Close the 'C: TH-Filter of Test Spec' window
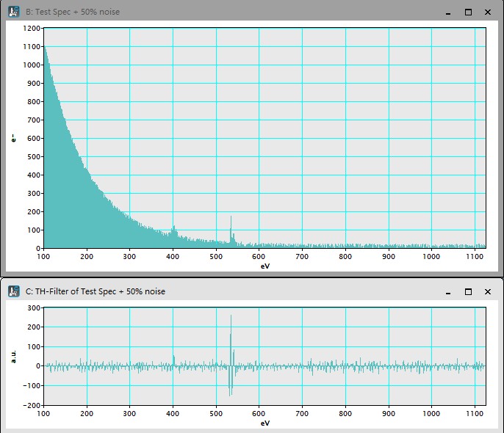 point(488,291)
